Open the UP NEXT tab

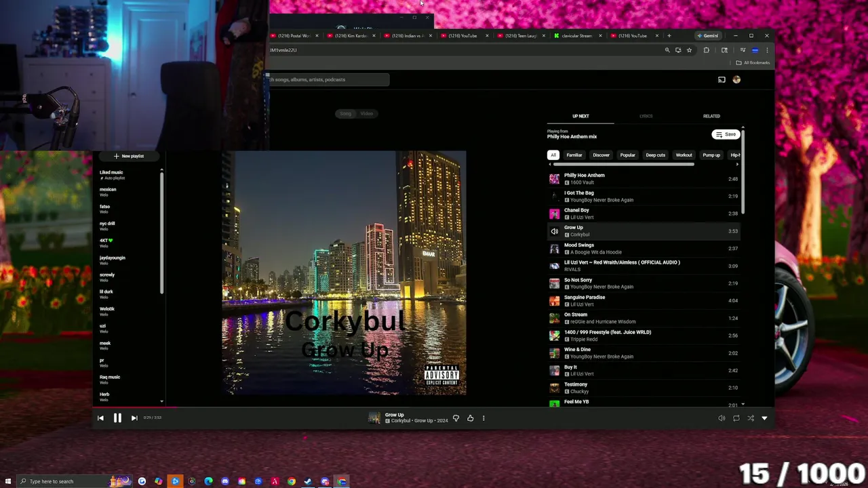tap(580, 116)
